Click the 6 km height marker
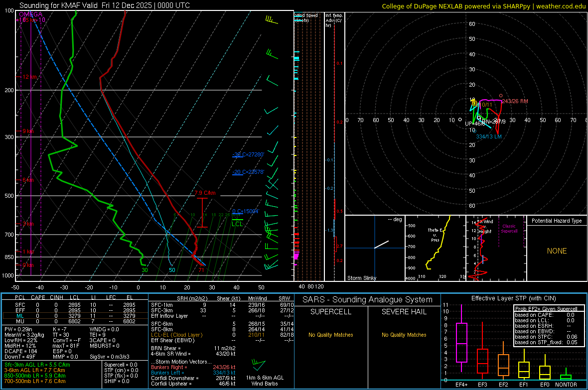The height and width of the screenshot is (390, 588). click(x=28, y=180)
